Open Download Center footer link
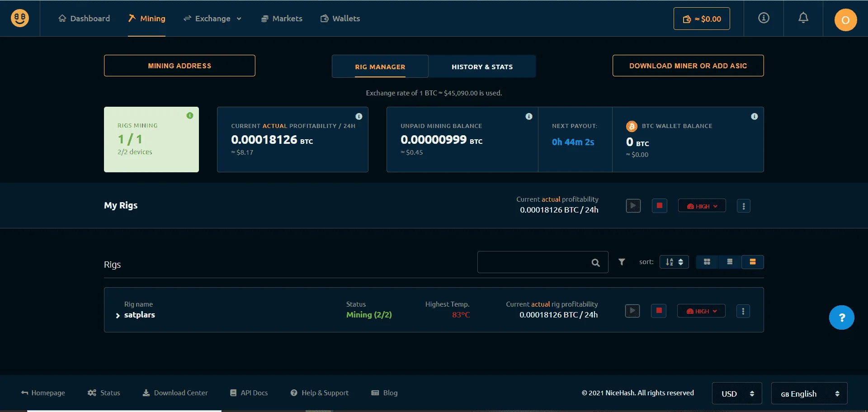 point(175,393)
